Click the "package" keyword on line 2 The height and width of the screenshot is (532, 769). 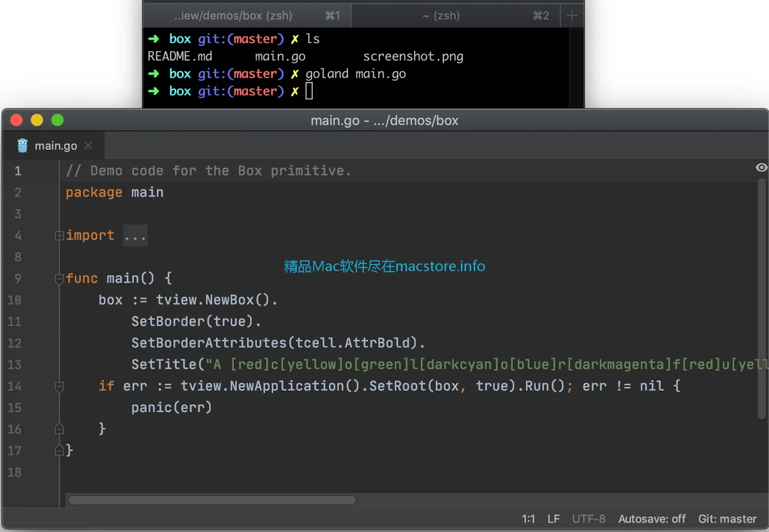click(94, 192)
